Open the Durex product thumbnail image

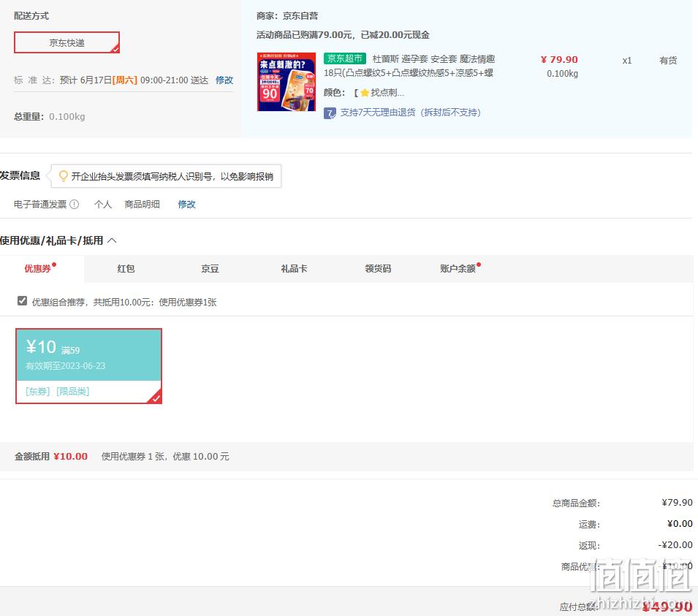pyautogui.click(x=287, y=81)
